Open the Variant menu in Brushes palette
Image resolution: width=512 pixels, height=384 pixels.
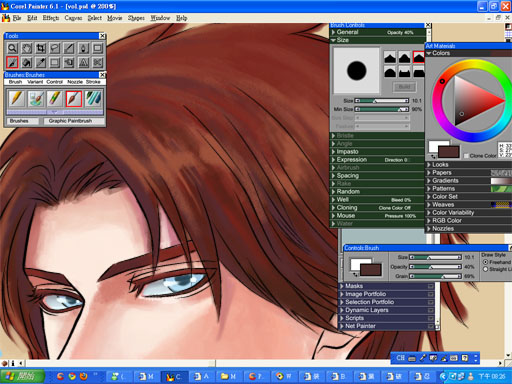coord(35,82)
